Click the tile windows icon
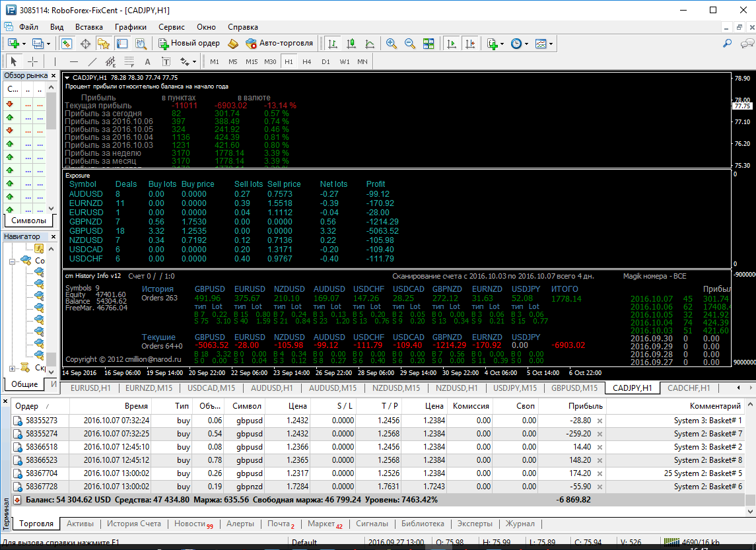The height and width of the screenshot is (550, 756). (429, 43)
